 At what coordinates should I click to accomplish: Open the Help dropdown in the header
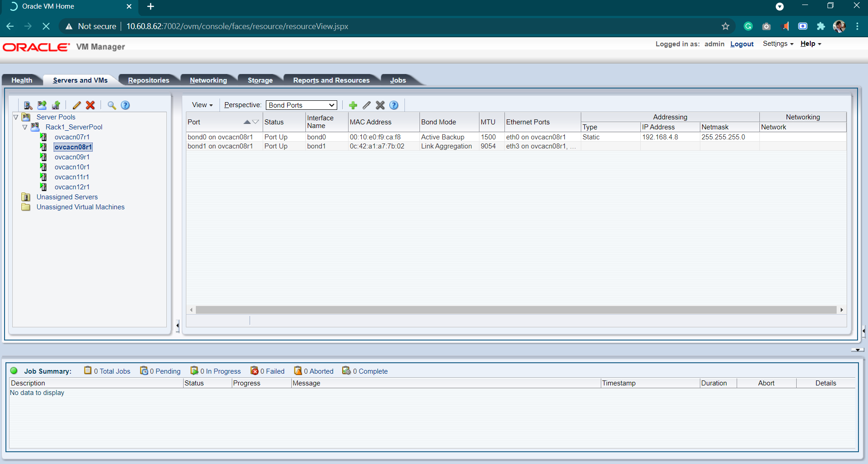pyautogui.click(x=811, y=44)
